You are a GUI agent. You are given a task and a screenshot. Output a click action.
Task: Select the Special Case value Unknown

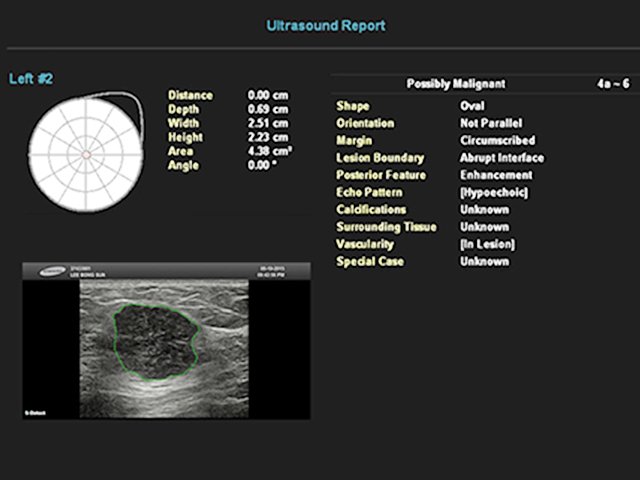(x=484, y=262)
